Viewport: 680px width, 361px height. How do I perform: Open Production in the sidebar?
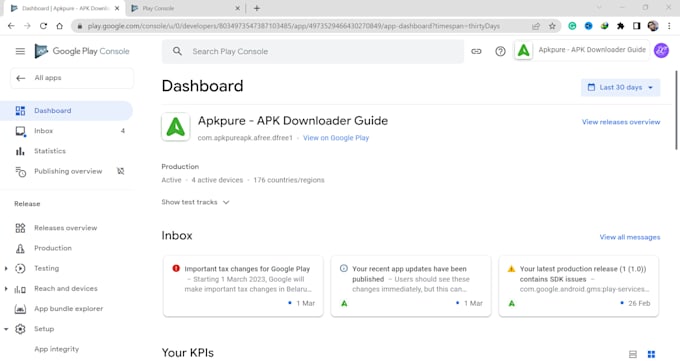click(66, 248)
